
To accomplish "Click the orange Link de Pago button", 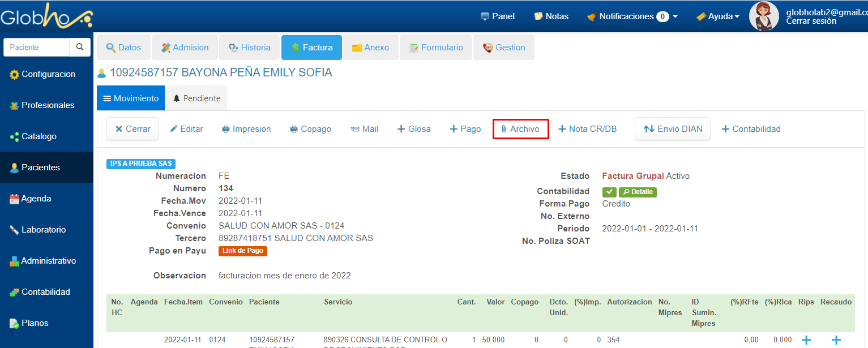I will coord(242,251).
